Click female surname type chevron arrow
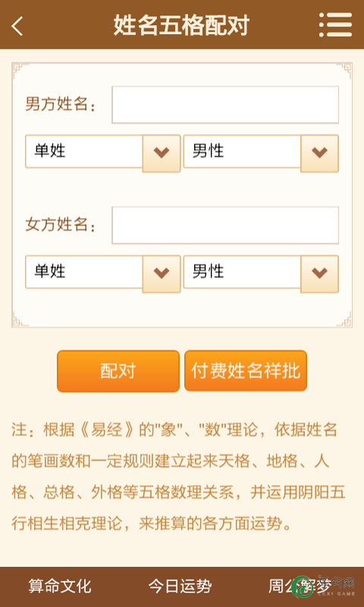 pos(162,274)
